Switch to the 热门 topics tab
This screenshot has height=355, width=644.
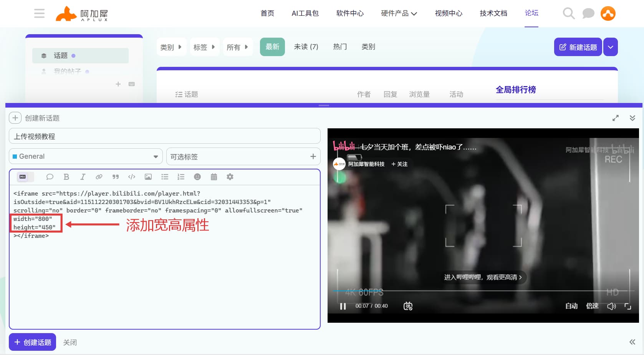click(x=340, y=47)
